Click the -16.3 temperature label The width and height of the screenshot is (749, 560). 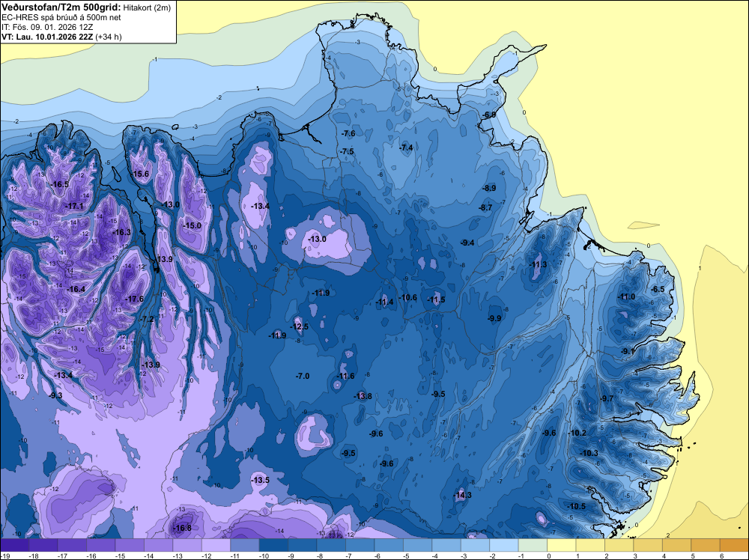[x=121, y=232]
